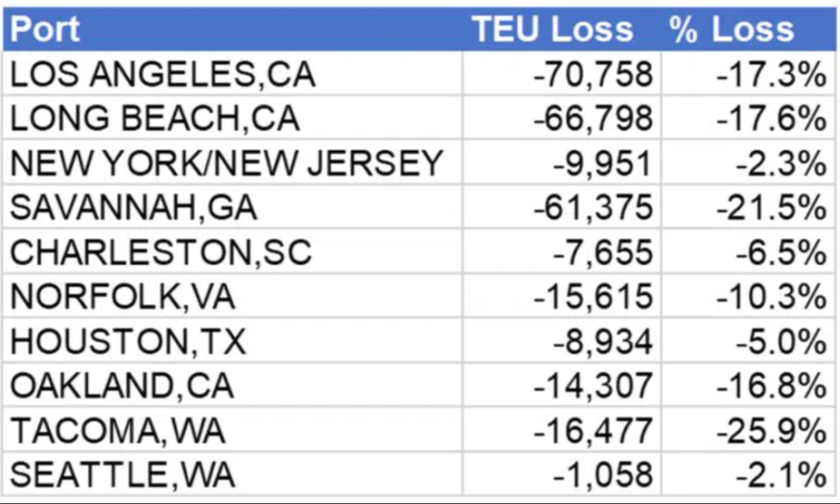Select the HOUSTON,TX port cell
Image resolution: width=840 pixels, height=504 pixels.
point(128,341)
